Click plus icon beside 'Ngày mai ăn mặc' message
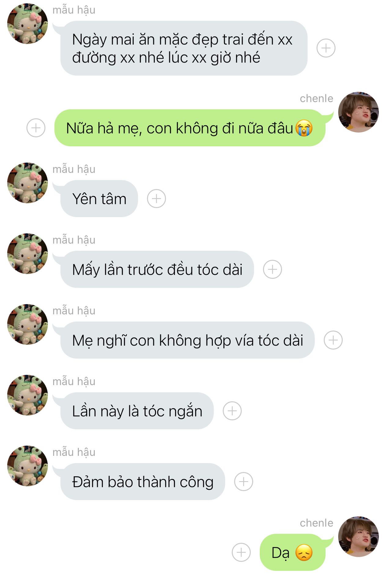Image resolution: width=386 pixels, height=588 pixels. 326,48
